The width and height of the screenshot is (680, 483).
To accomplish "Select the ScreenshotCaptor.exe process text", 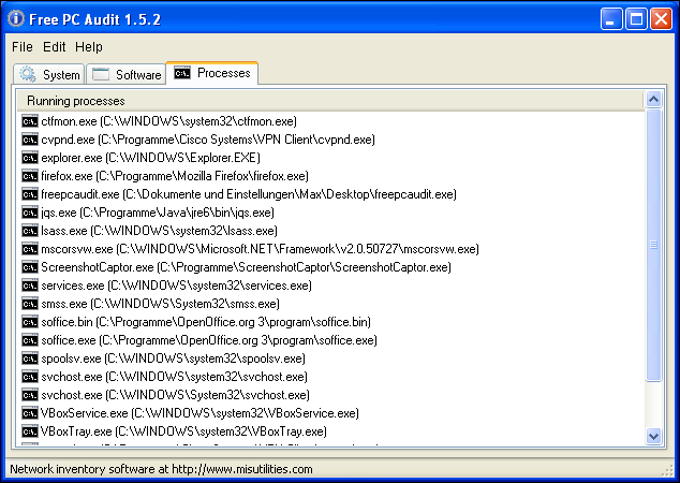I will [x=246, y=267].
